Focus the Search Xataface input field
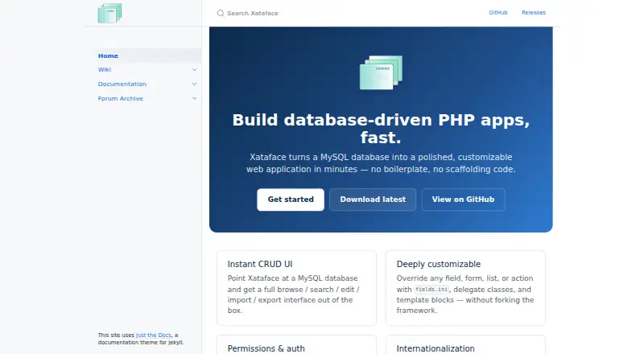 click(x=345, y=13)
